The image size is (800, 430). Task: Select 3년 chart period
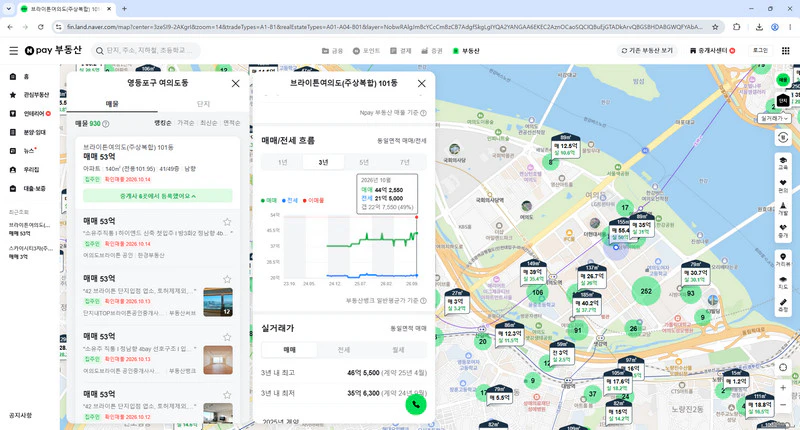(323, 162)
